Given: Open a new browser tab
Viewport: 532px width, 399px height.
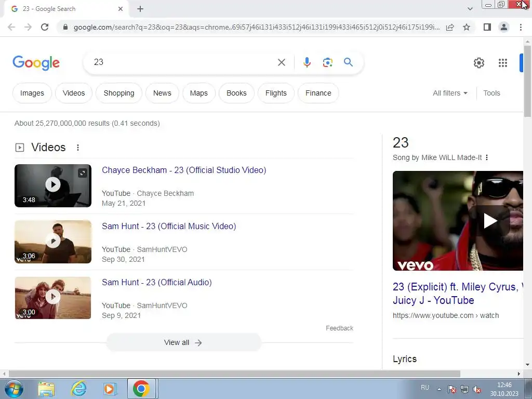Looking at the screenshot, I should (140, 9).
